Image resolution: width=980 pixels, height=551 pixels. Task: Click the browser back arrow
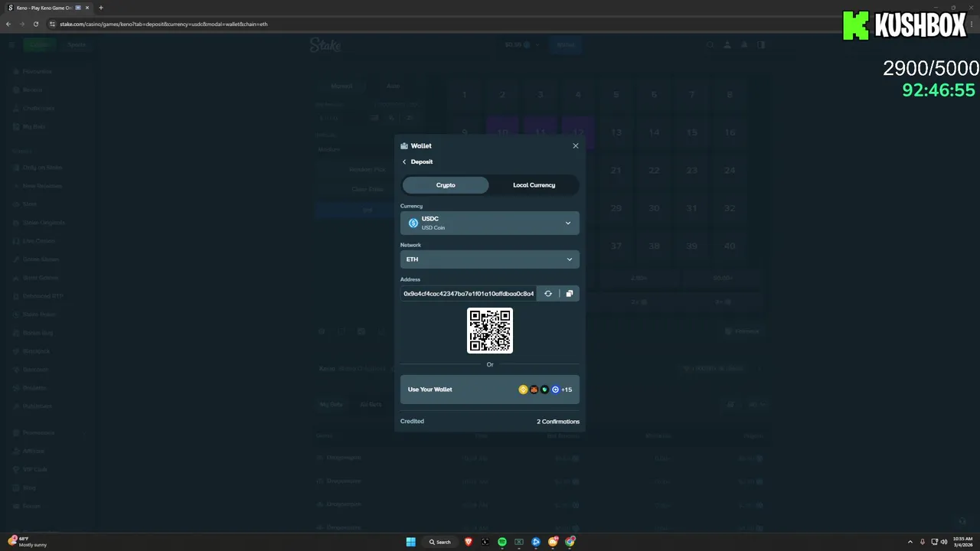(8, 24)
